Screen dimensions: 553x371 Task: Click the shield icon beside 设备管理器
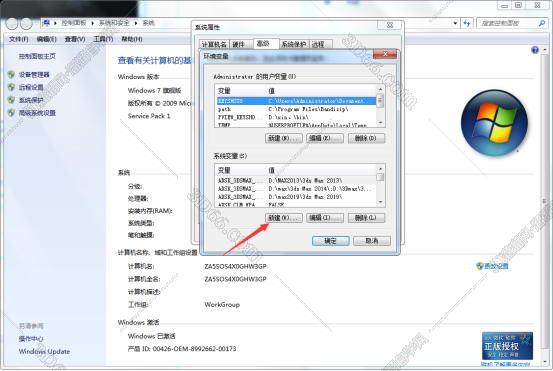[x=11, y=74]
